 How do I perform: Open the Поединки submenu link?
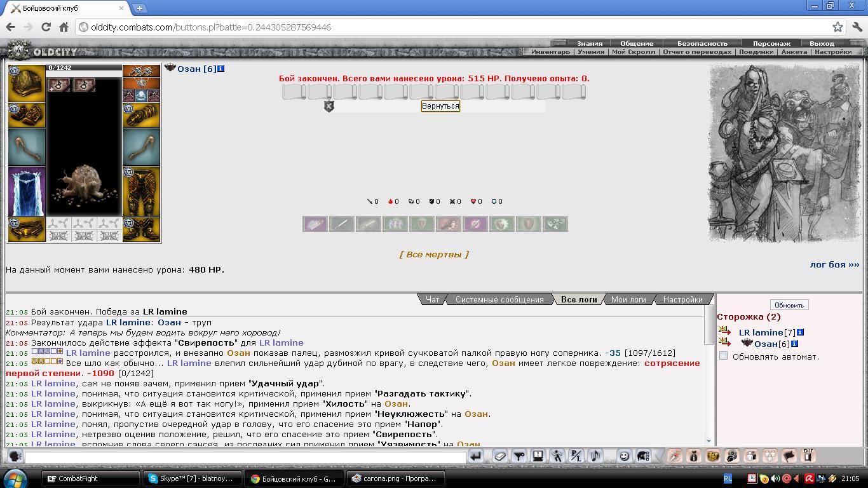[x=756, y=52]
